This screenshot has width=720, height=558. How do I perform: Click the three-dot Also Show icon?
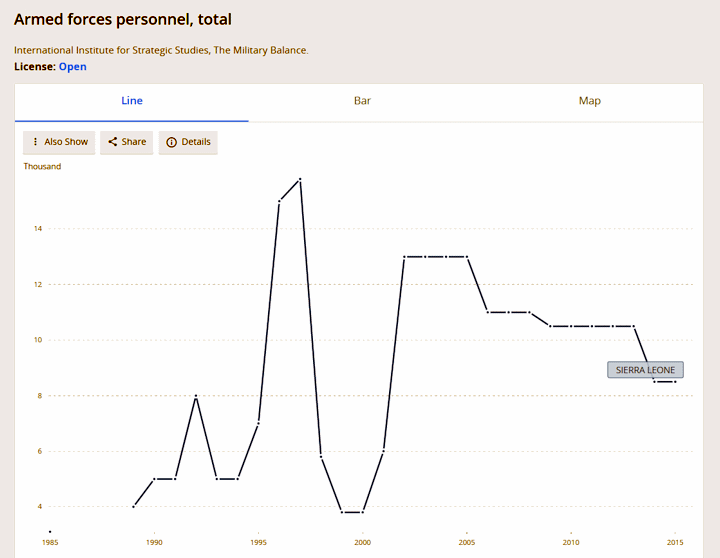point(35,142)
